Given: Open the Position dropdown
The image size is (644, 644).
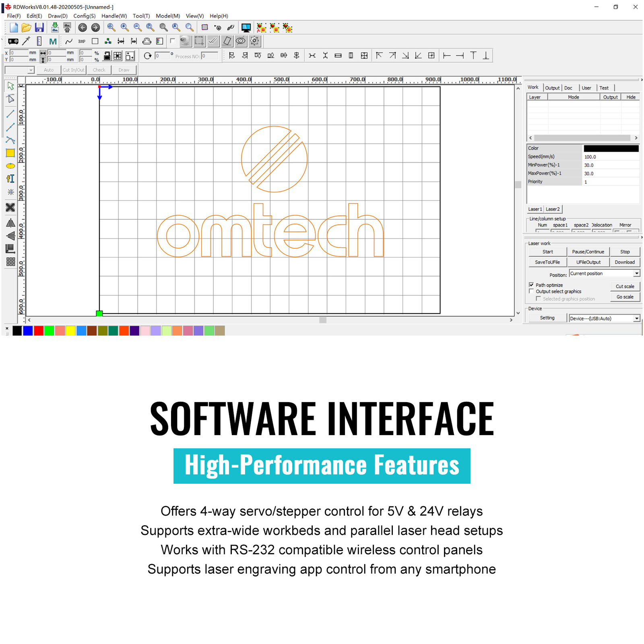Looking at the screenshot, I should point(636,274).
